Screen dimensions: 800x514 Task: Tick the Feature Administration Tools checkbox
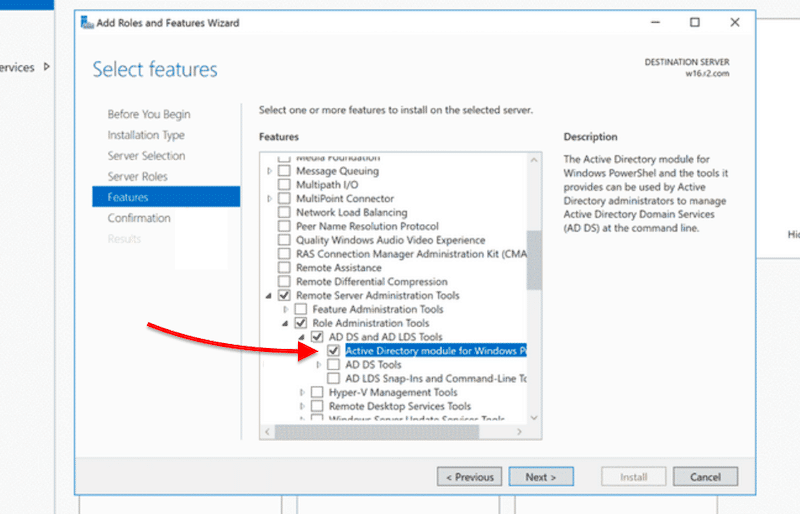(301, 309)
